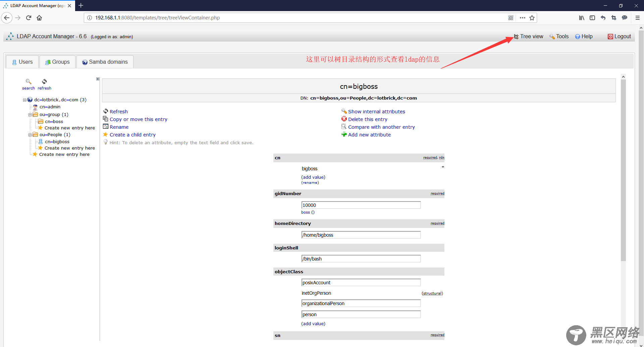644x347 pixels.
Task: Open Tree view from top menu
Action: pos(528,37)
